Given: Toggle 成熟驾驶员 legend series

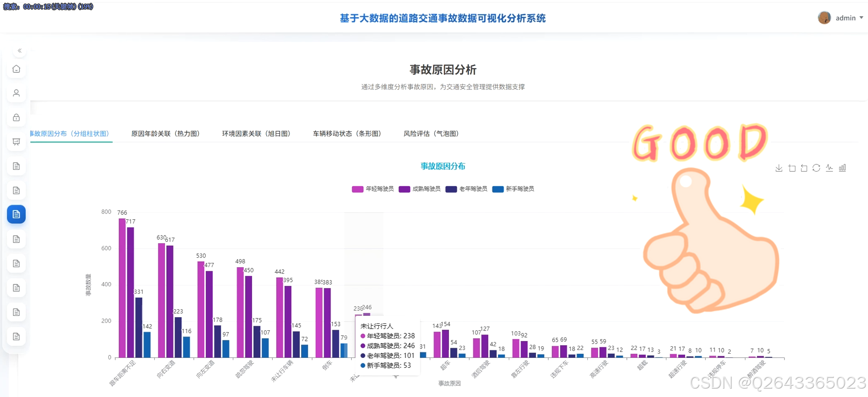Looking at the screenshot, I should click(x=419, y=189).
